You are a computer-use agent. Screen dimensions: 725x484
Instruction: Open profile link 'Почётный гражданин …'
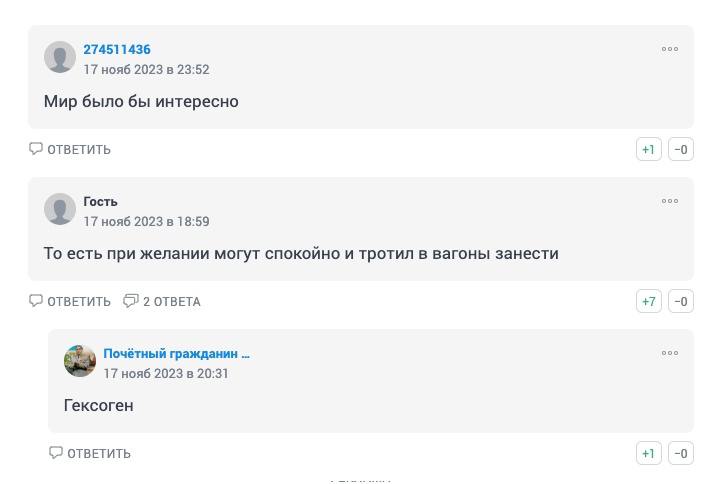pos(176,354)
